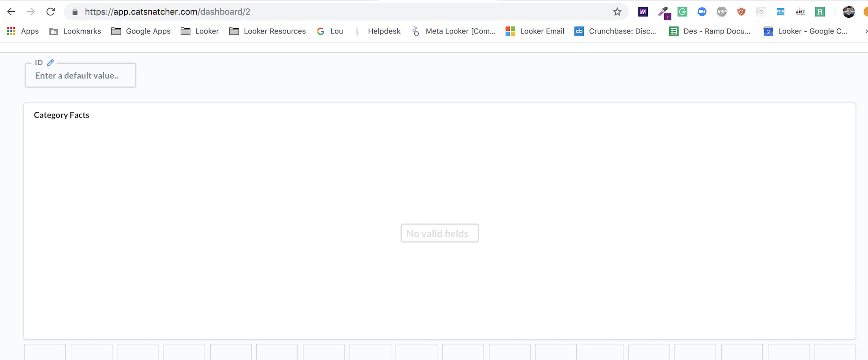Visit the Crunchbase Discover bookmark

click(x=615, y=31)
